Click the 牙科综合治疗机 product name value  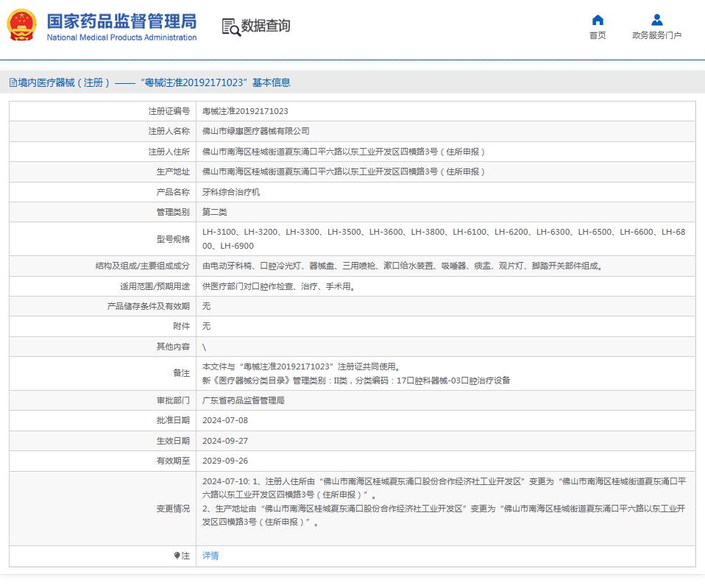pyautogui.click(x=233, y=191)
